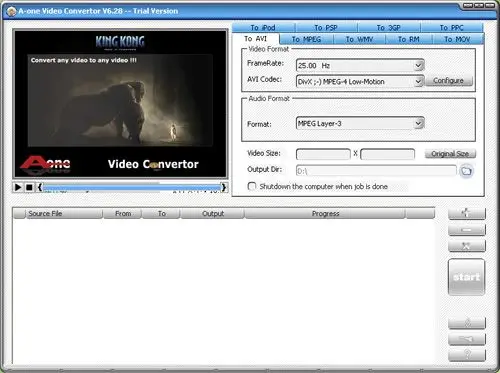Screen dimensions: 500x373
Task: Click the Configure button
Action: [448, 81]
